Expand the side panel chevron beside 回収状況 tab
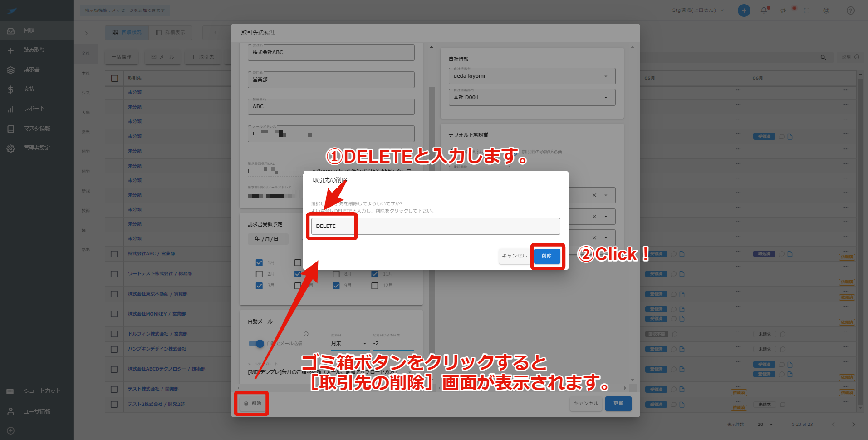Image resolution: width=868 pixels, height=440 pixels. tap(86, 33)
